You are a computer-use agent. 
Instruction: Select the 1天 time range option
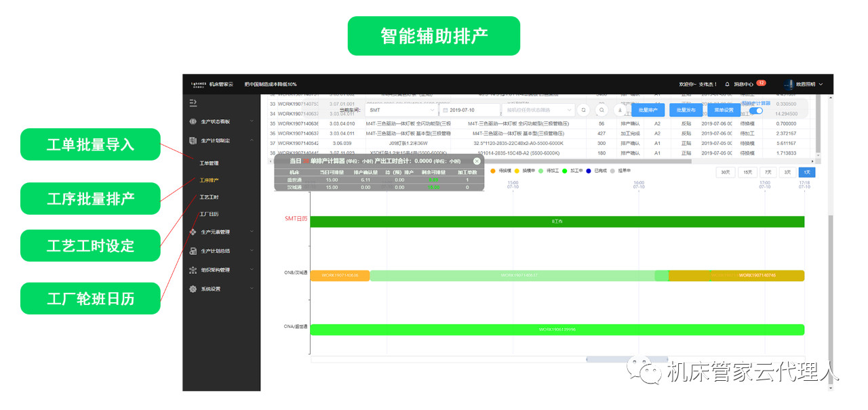pos(807,172)
